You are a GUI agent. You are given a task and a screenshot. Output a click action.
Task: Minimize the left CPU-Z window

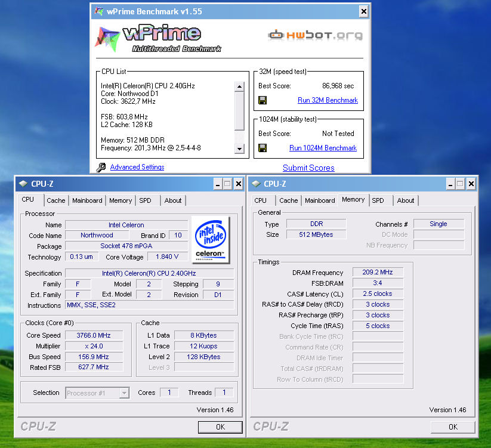click(218, 184)
